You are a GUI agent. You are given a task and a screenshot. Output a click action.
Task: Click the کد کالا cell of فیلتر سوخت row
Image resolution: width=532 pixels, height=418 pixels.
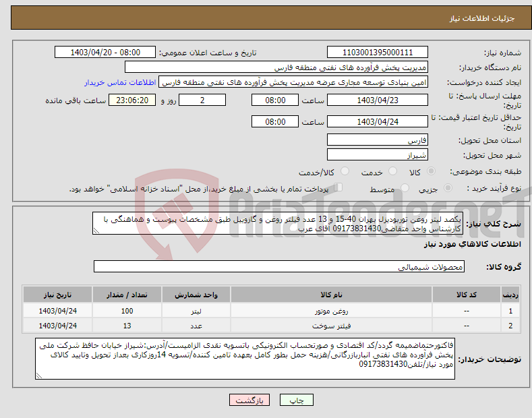(x=467, y=326)
